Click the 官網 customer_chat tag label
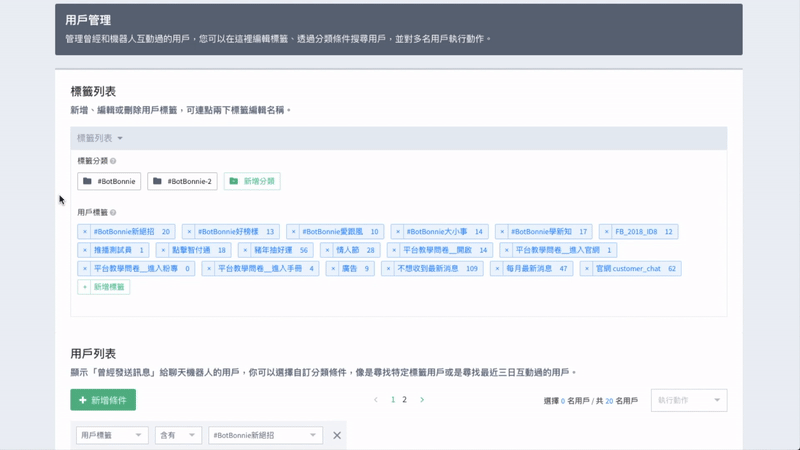Screen dimensions: 800x450 (x=628, y=268)
